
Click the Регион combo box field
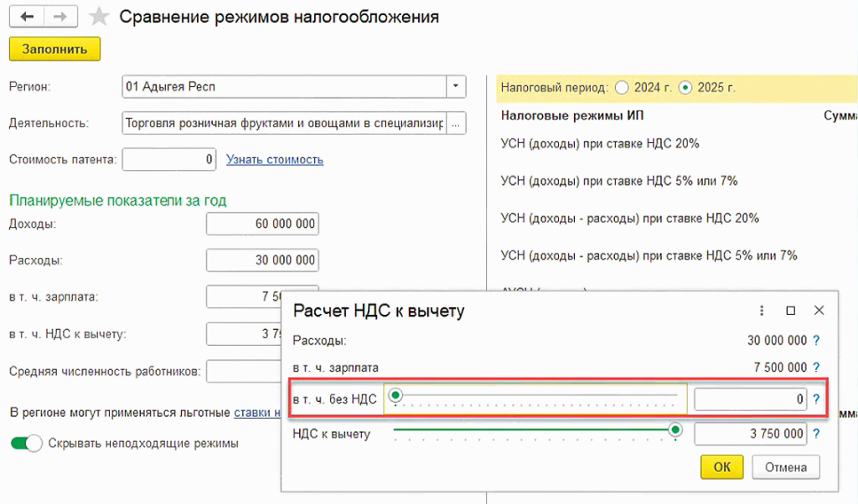(x=283, y=86)
